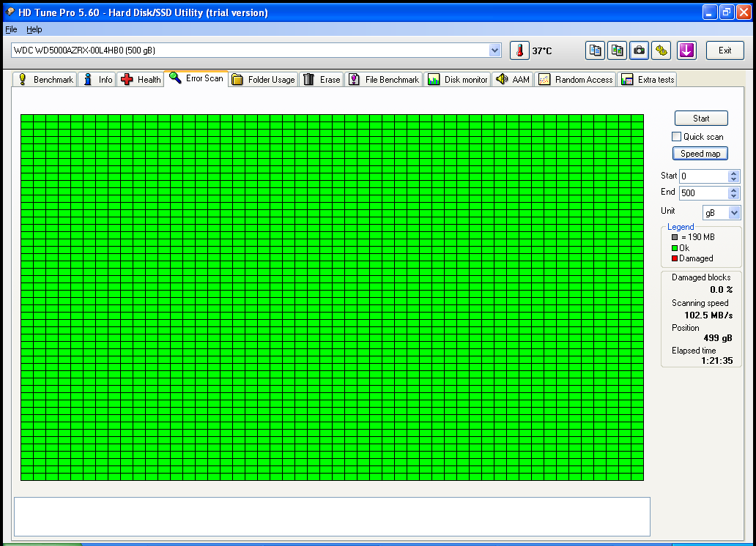Expand the WDC drive selection dropdown
Image resolution: width=756 pixels, height=546 pixels.
tap(494, 51)
